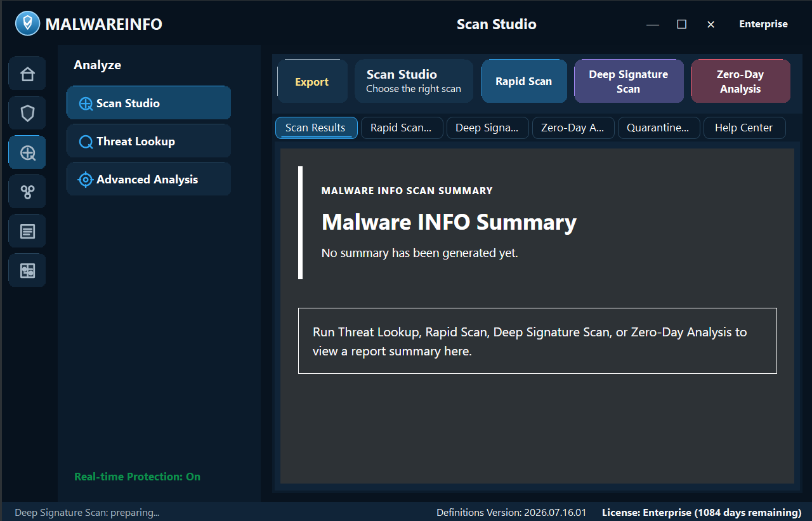This screenshot has height=521, width=812.
Task: Switch to the Rapid Scan... tab
Action: pyautogui.click(x=402, y=128)
